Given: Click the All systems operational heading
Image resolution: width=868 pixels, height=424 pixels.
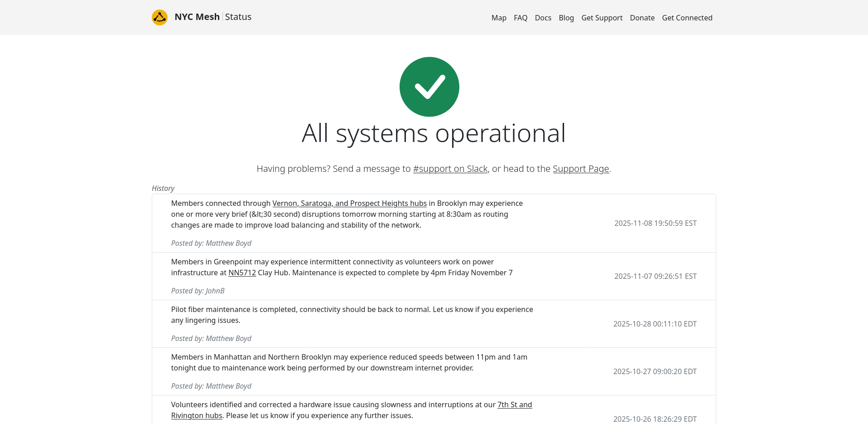Looking at the screenshot, I should [x=434, y=133].
